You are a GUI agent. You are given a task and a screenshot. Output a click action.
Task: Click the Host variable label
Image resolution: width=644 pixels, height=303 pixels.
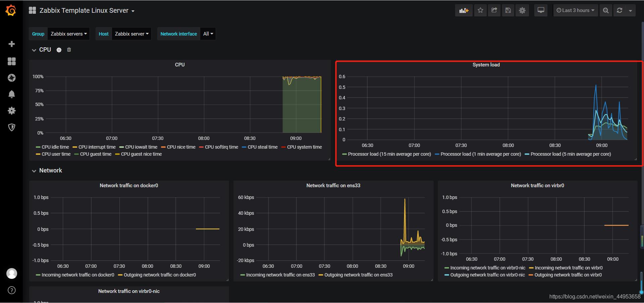pyautogui.click(x=104, y=34)
